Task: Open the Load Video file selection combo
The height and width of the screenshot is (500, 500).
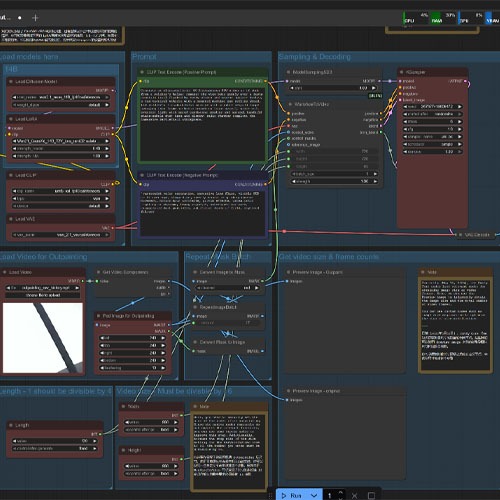Action: 43,287
